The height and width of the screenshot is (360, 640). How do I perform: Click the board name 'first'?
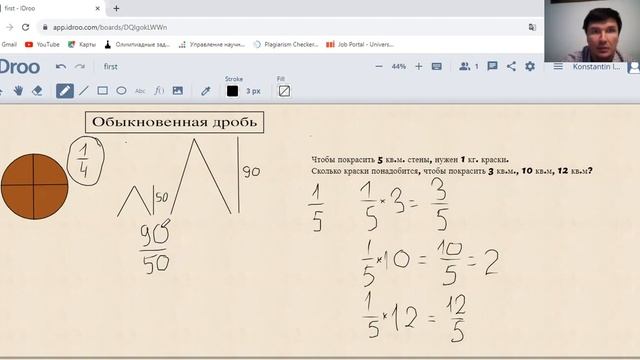(x=110, y=67)
